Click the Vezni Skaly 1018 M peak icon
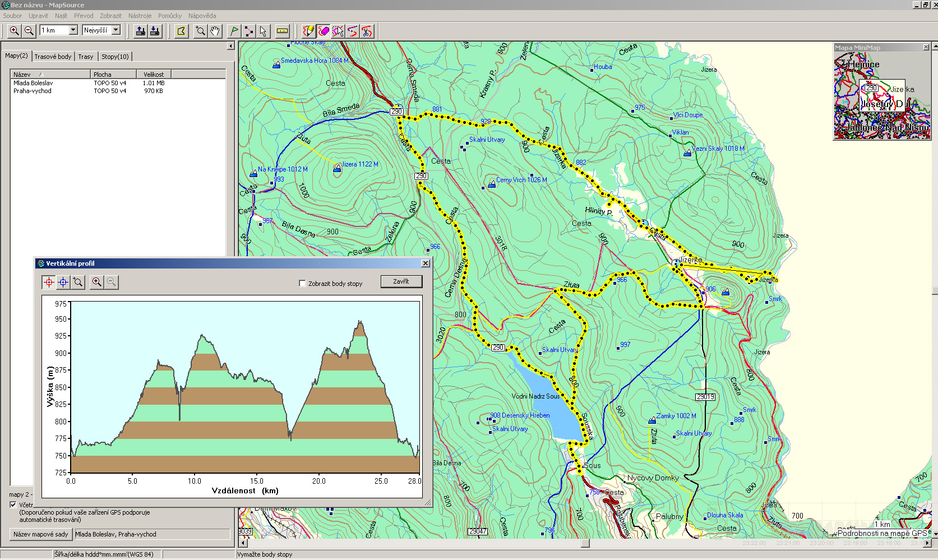938x560 pixels. click(687, 152)
